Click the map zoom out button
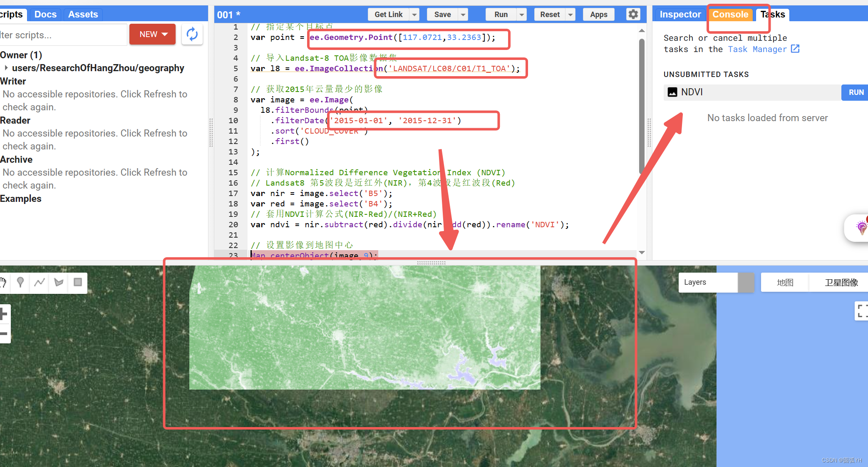Viewport: 868px width, 467px height. point(4,334)
